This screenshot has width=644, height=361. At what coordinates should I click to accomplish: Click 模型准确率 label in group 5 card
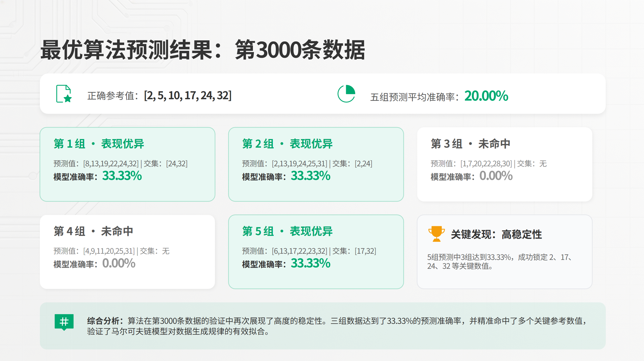click(x=264, y=264)
